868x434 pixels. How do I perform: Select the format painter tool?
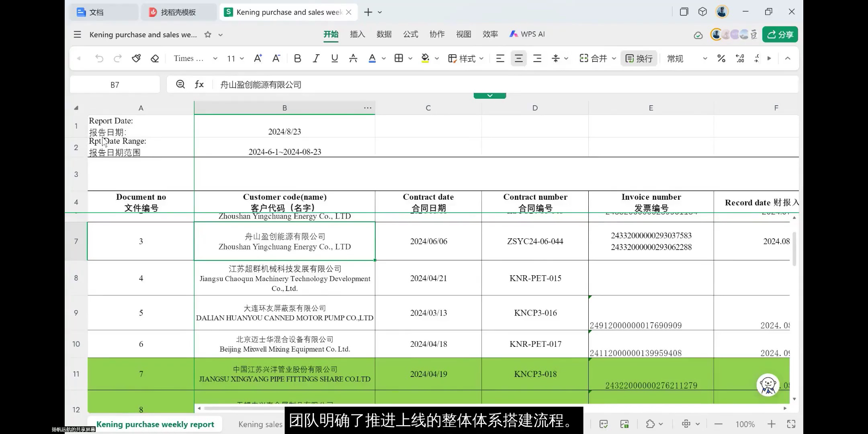click(x=136, y=58)
